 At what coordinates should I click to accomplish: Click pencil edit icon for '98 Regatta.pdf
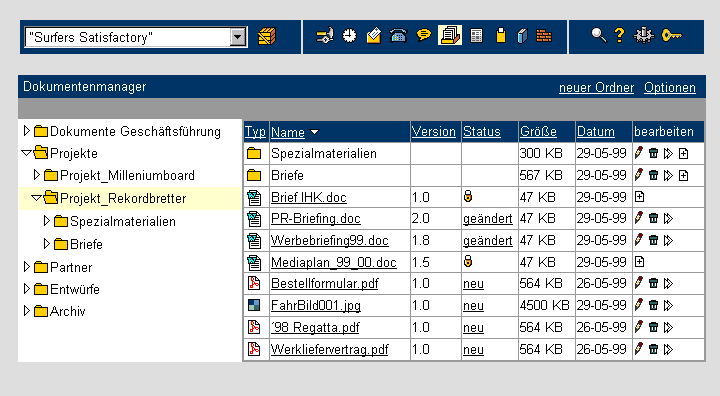[639, 327]
